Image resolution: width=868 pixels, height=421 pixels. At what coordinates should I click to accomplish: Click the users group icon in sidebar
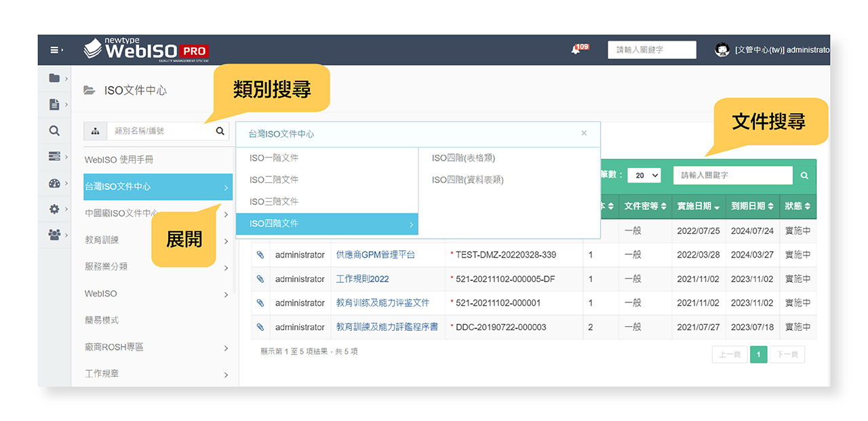54,235
